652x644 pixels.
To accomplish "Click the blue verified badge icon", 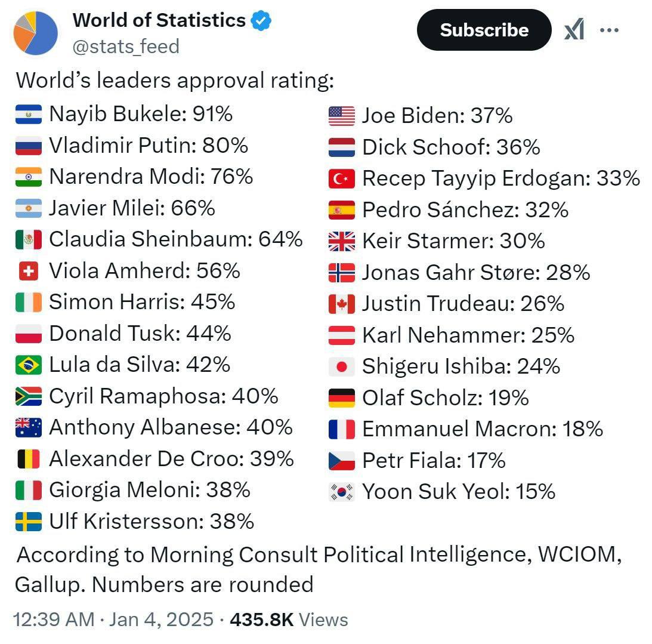I will click(261, 21).
